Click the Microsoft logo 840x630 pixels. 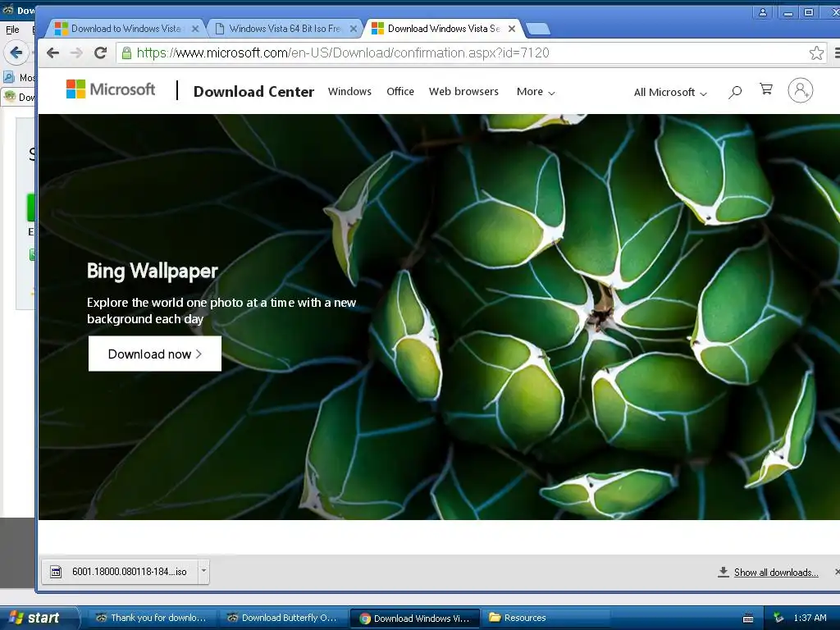[111, 89]
